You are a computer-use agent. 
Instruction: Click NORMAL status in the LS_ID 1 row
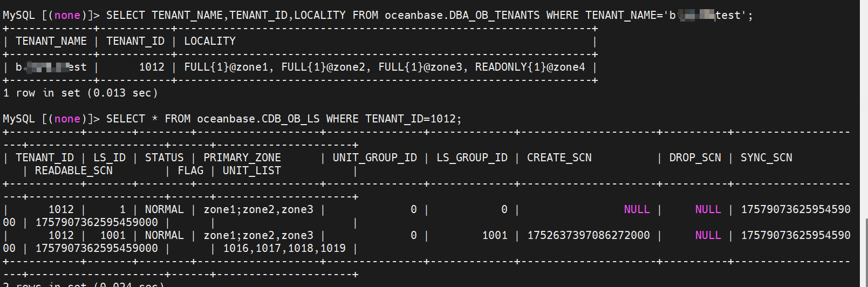165,209
